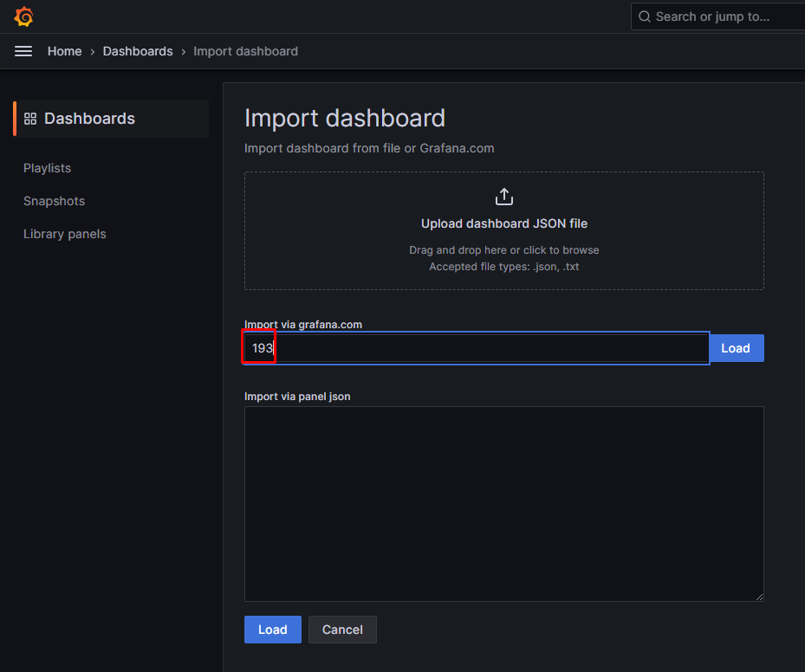
Task: Click the bottom Load button
Action: [273, 630]
